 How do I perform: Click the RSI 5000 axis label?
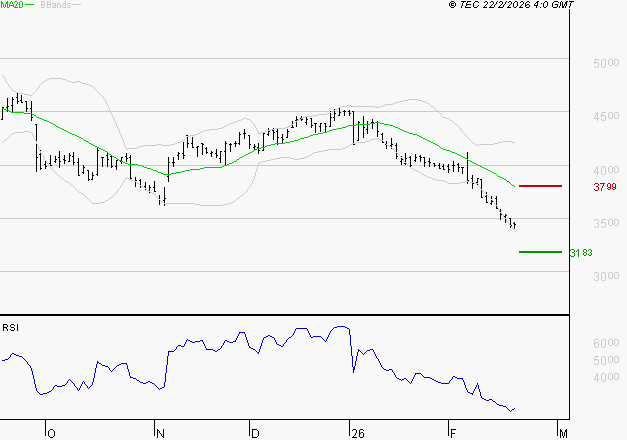[x=606, y=360]
